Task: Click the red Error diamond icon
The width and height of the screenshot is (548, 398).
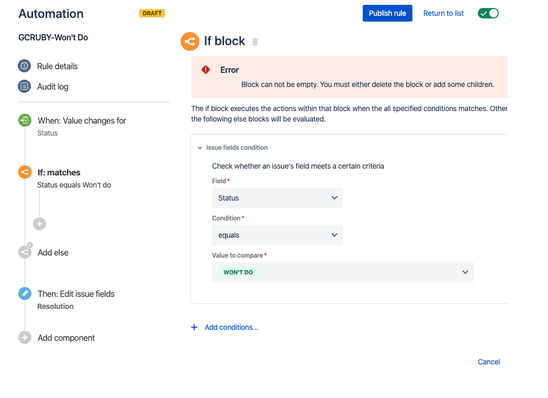Action: point(206,70)
